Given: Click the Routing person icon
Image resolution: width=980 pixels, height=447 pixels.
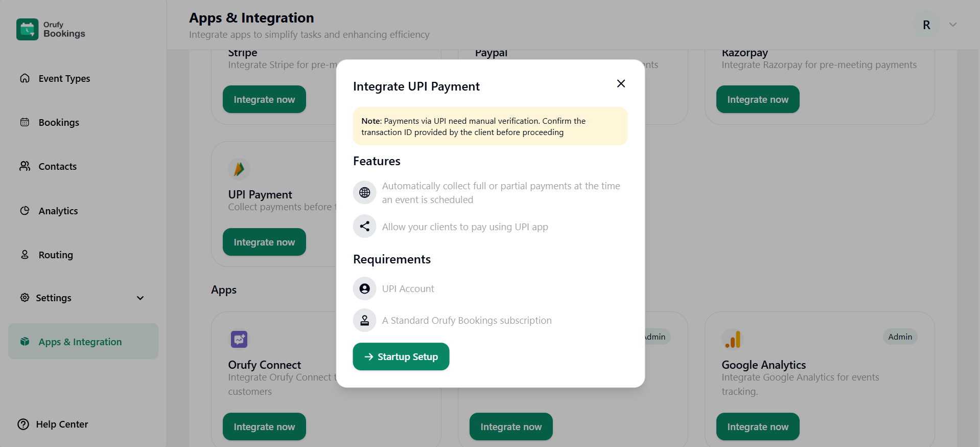Looking at the screenshot, I should tap(25, 255).
